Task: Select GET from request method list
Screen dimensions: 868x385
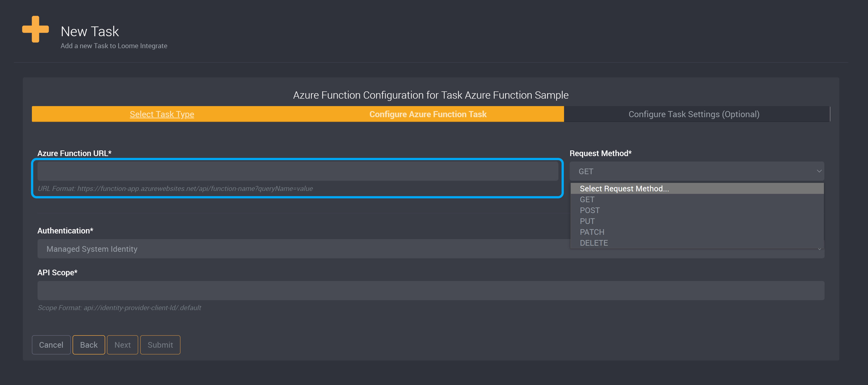Action: click(x=697, y=200)
